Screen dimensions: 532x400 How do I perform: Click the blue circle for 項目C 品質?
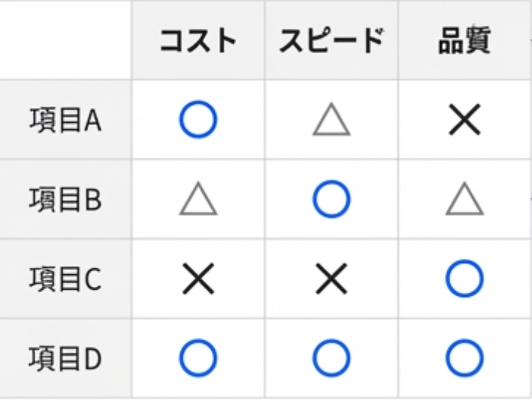(464, 279)
